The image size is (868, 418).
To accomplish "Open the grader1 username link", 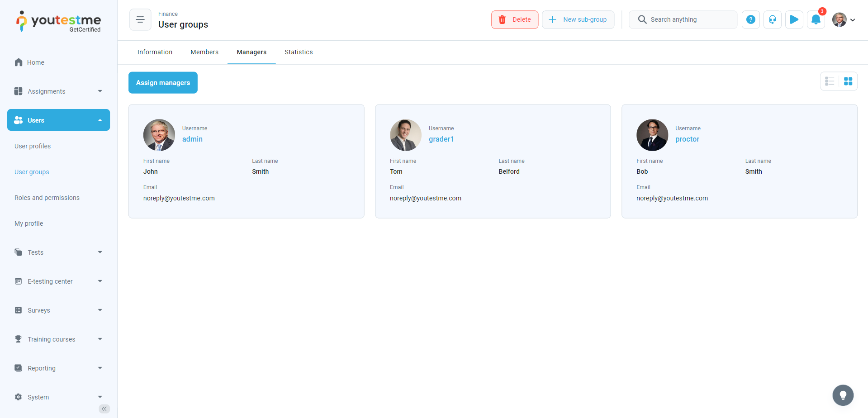I will click(x=441, y=139).
